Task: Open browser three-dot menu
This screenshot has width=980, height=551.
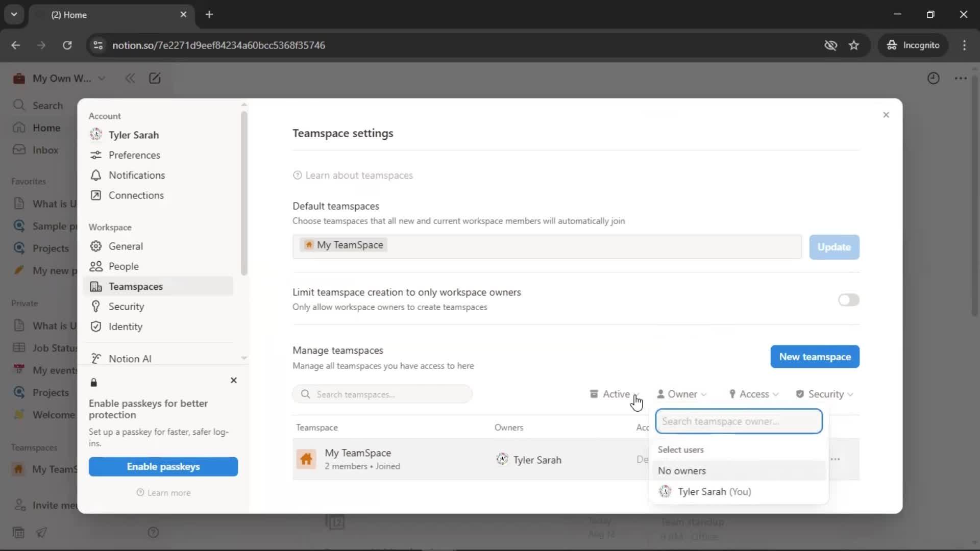Action: pyautogui.click(x=964, y=45)
